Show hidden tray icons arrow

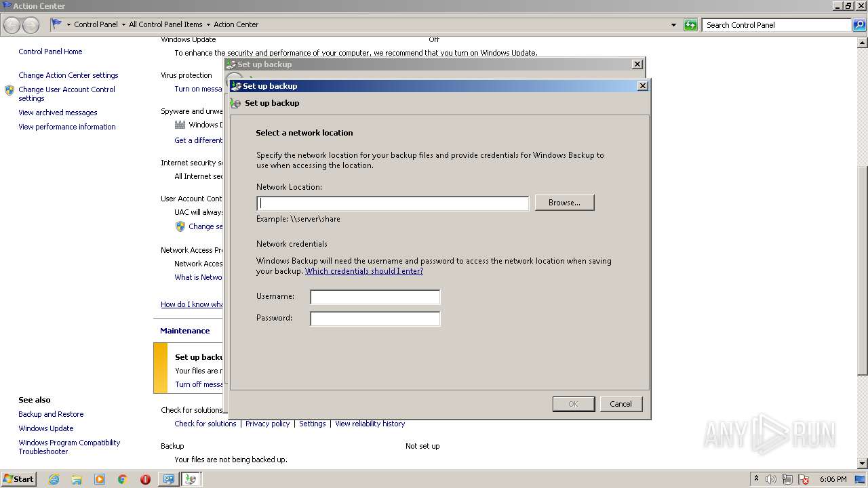click(756, 479)
